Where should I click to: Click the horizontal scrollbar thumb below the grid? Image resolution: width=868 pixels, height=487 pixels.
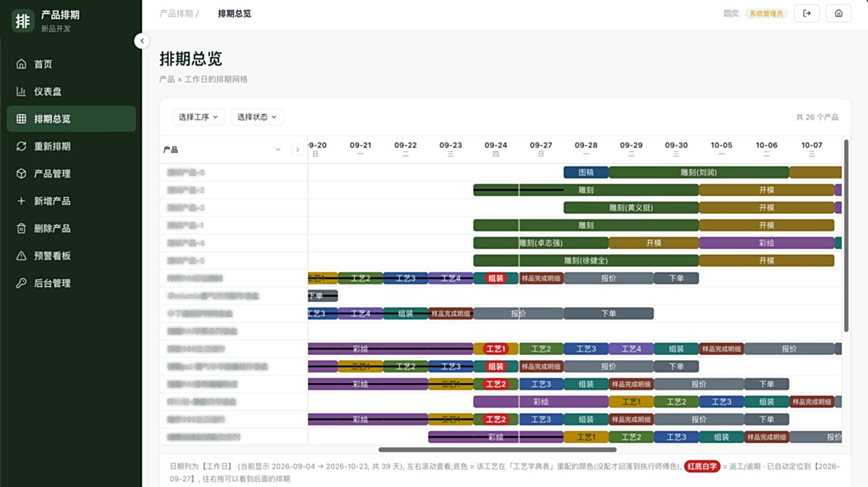point(497,450)
